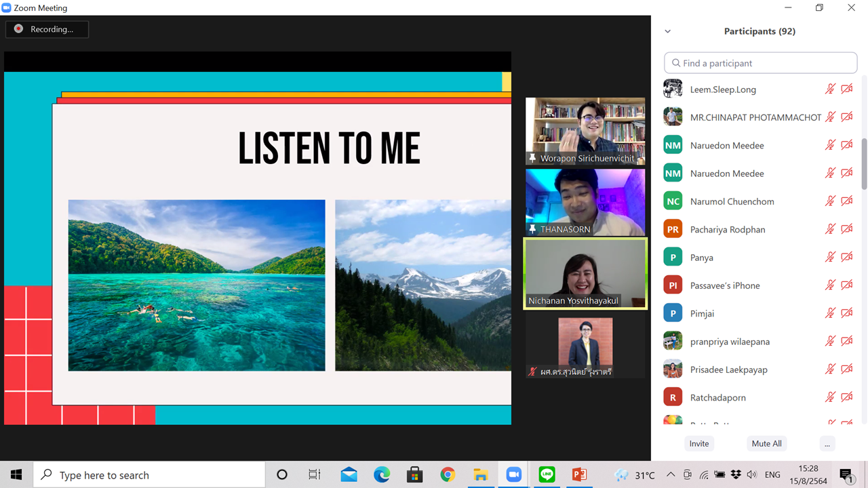The width and height of the screenshot is (868, 488).
Task: Open PowerPoint from the taskbar
Action: (579, 475)
